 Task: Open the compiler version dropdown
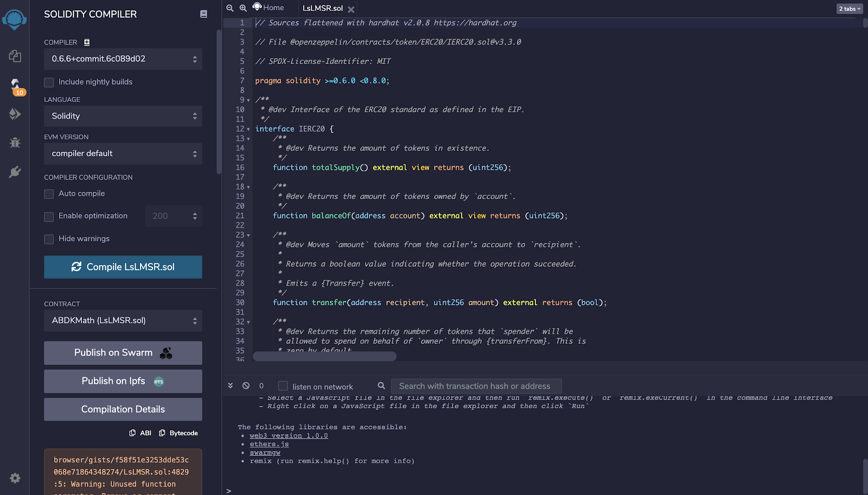point(123,59)
